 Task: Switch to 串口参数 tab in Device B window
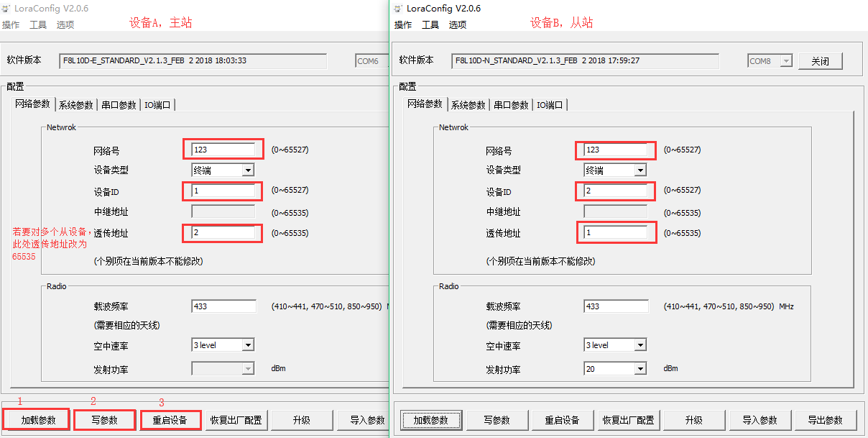pyautogui.click(x=511, y=105)
